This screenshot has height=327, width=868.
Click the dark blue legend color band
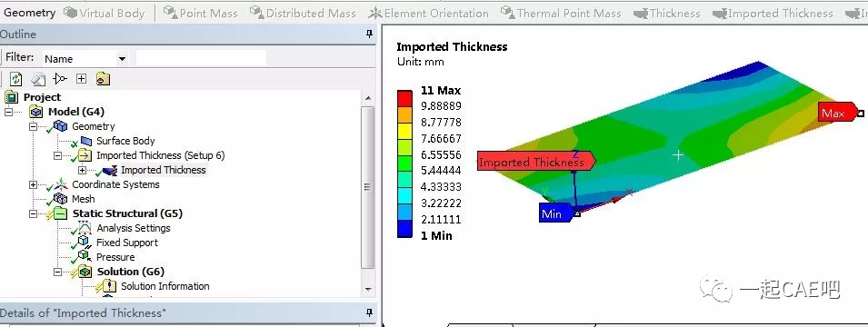pos(404,230)
